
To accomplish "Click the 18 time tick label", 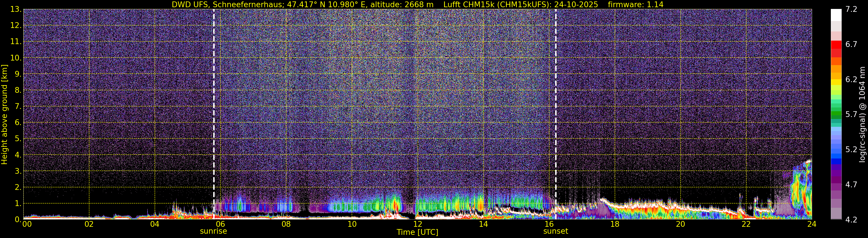I will (x=614, y=224).
